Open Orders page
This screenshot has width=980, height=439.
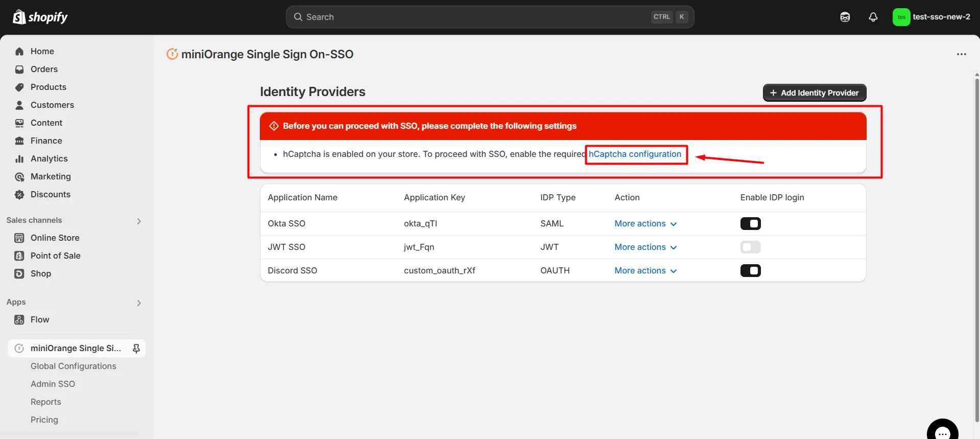tap(44, 69)
